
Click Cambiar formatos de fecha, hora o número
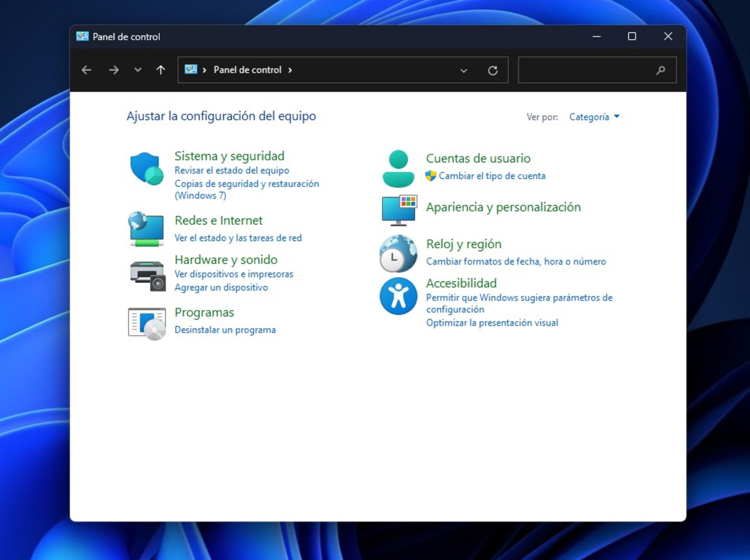coord(516,261)
